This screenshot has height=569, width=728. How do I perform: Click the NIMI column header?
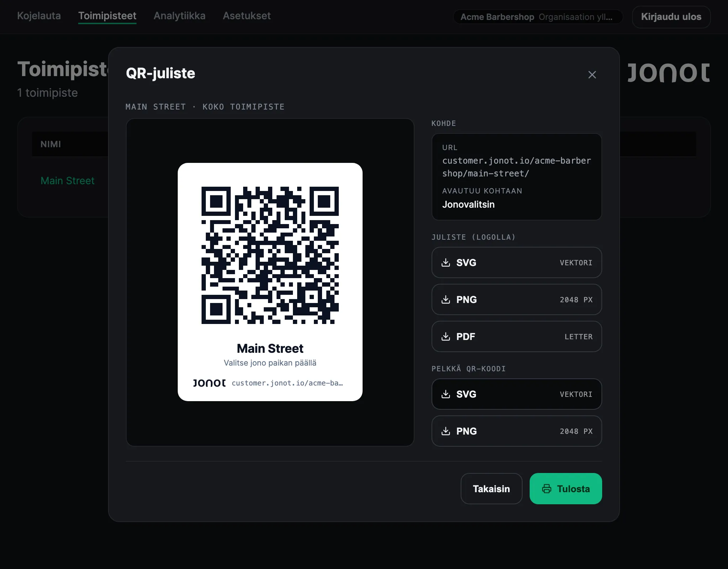tap(51, 144)
